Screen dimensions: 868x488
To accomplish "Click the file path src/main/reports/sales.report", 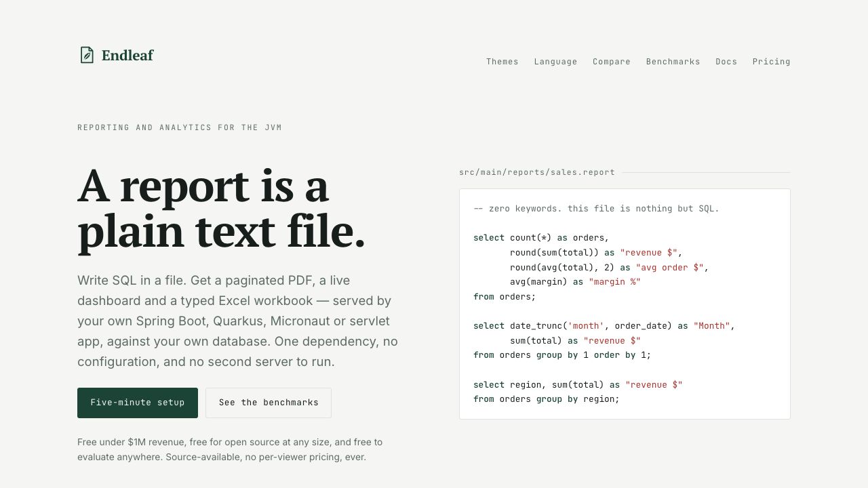I will pyautogui.click(x=537, y=172).
